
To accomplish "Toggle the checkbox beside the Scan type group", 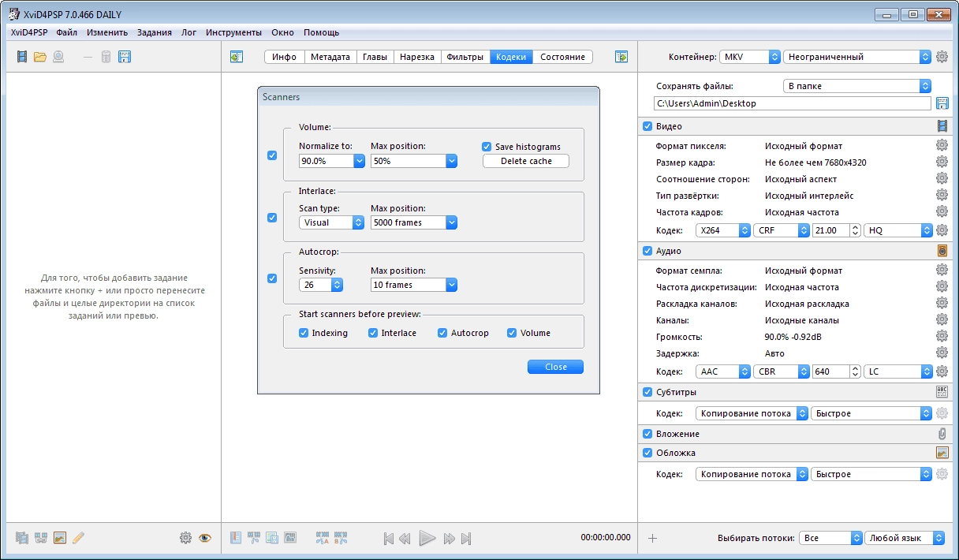I will 272,218.
